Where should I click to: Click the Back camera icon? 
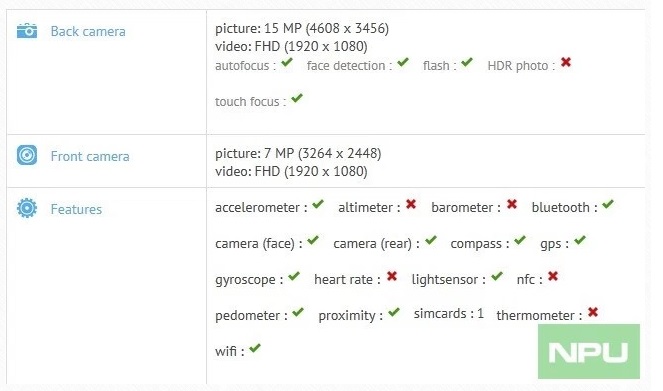(27, 31)
